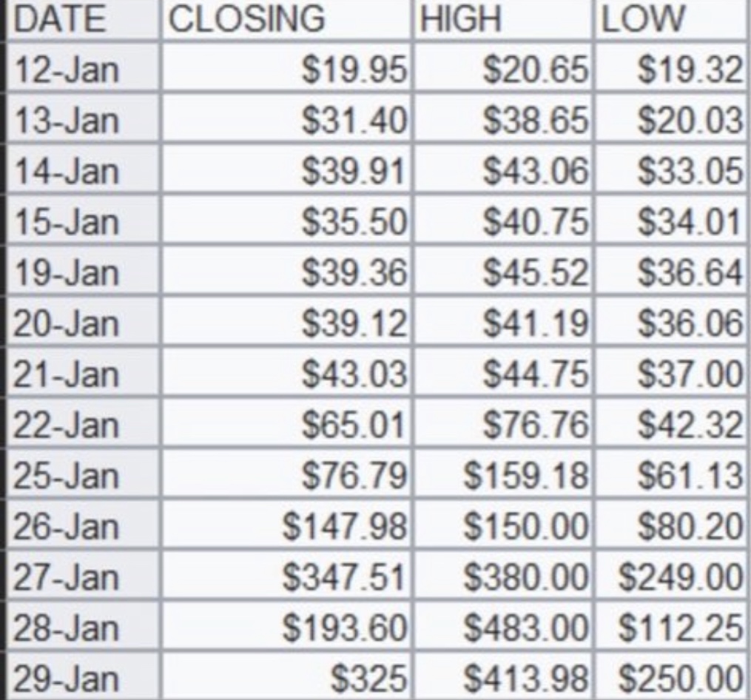The height and width of the screenshot is (700, 751).
Task: Click the CLOSING column header
Action: [246, 20]
